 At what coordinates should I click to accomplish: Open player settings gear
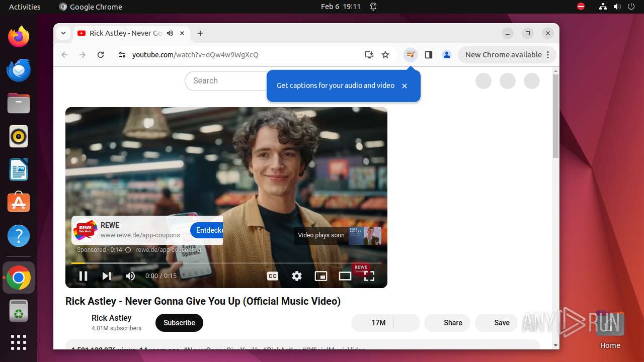point(297,276)
